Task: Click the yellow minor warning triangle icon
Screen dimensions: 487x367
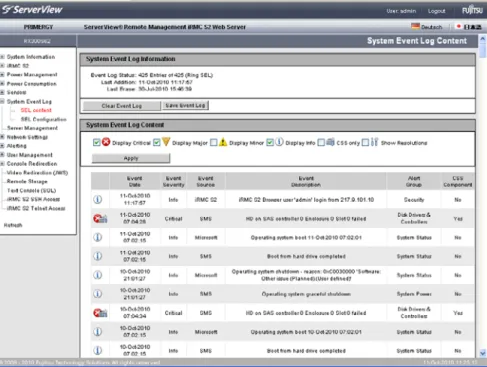Action: click(223, 142)
